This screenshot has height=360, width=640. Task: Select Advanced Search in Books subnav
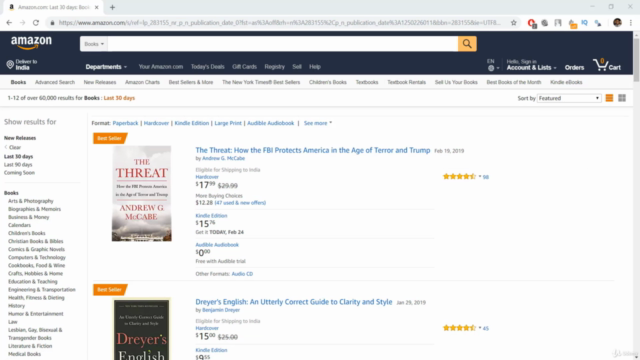click(55, 82)
